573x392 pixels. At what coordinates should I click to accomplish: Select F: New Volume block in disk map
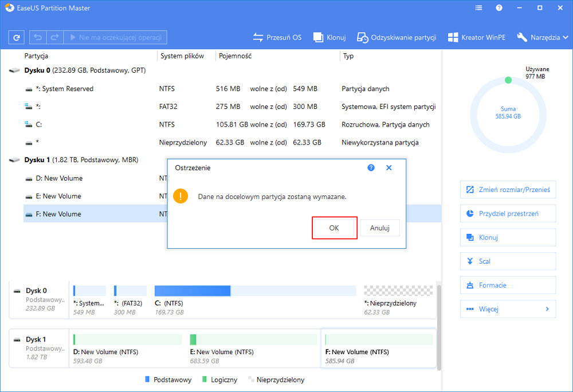[x=379, y=348]
